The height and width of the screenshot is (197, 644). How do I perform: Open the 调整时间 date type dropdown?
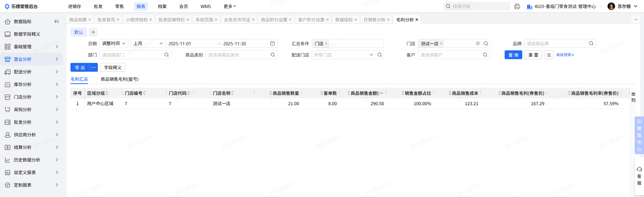[x=114, y=44]
